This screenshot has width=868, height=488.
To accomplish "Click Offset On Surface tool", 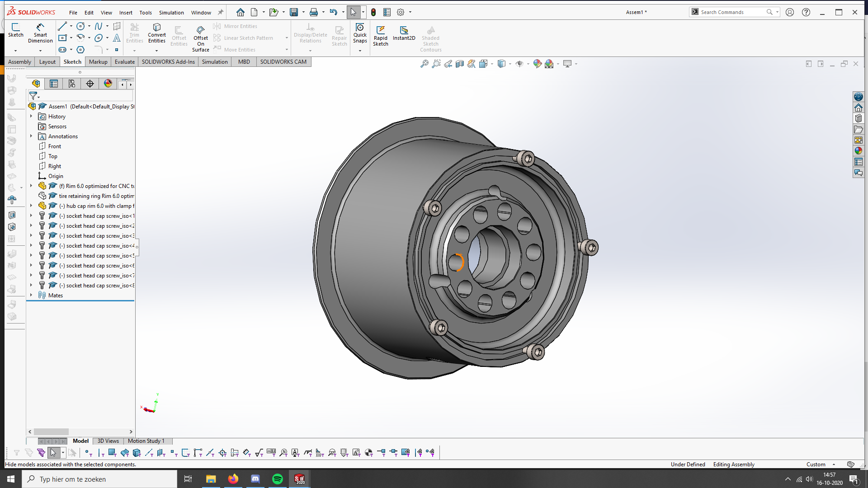I will (x=201, y=38).
